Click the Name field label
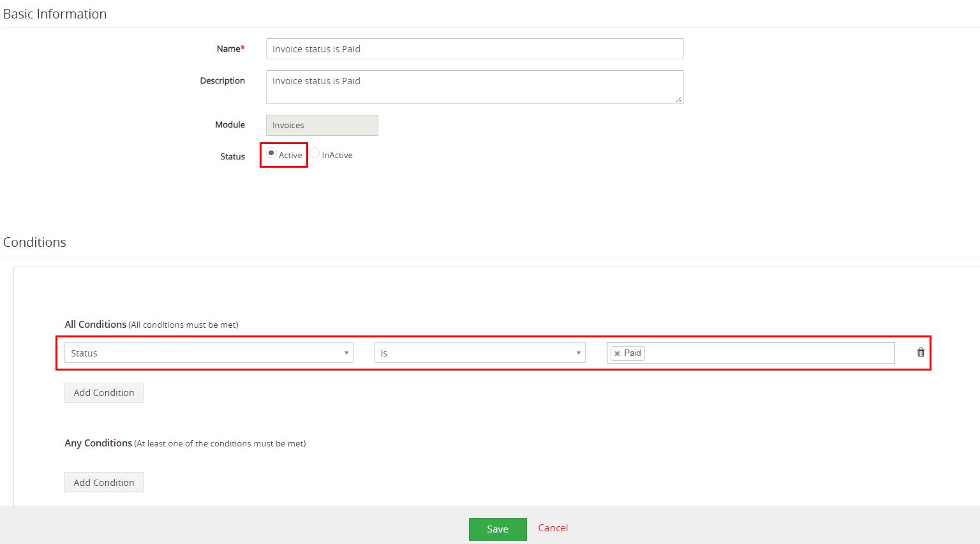Screen dimensions: 980x544 click(230, 49)
